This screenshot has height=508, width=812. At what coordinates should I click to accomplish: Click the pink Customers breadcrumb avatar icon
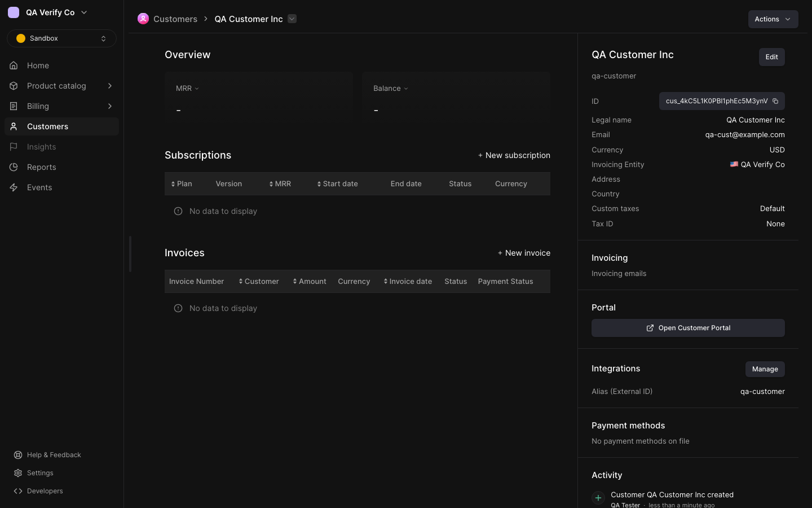[x=143, y=19]
